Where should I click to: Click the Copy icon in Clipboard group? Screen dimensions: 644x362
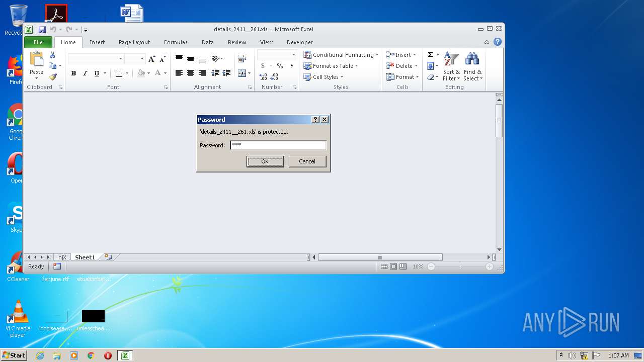(x=53, y=66)
